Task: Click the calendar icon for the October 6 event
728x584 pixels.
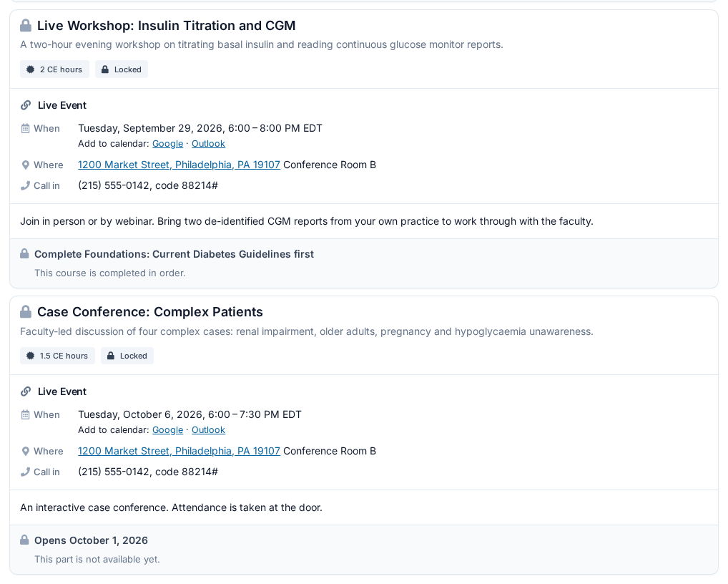Action: (26, 414)
